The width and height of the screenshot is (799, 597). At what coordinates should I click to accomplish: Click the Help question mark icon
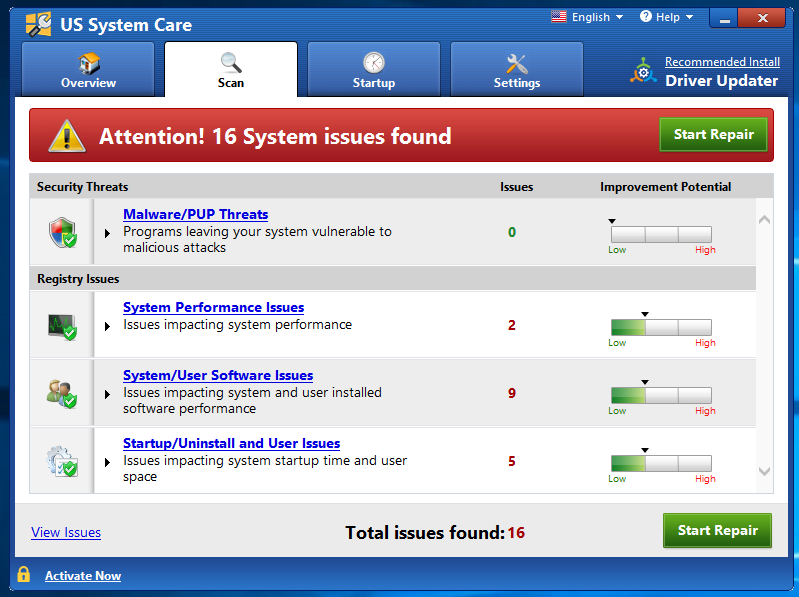646,16
